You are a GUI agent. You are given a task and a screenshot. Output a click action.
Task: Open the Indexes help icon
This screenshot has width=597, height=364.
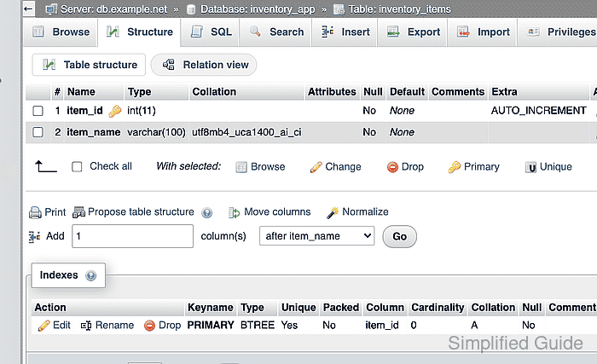[x=91, y=275]
